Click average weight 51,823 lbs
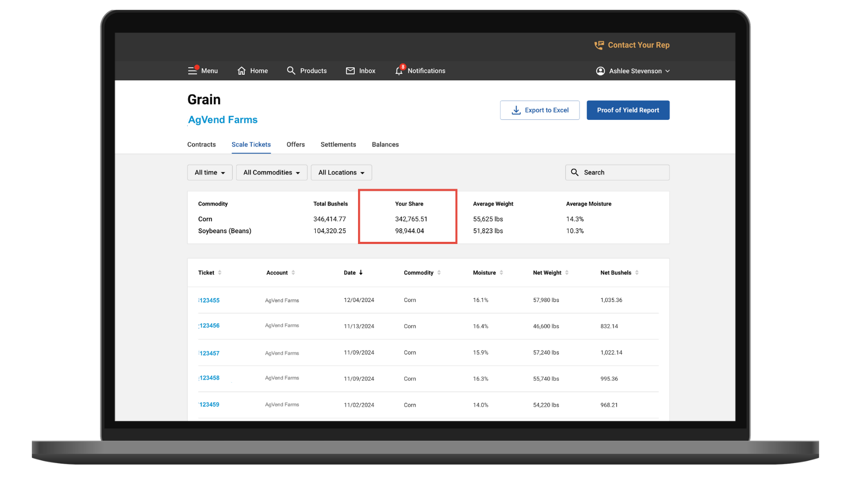The image size is (868, 488). [488, 231]
